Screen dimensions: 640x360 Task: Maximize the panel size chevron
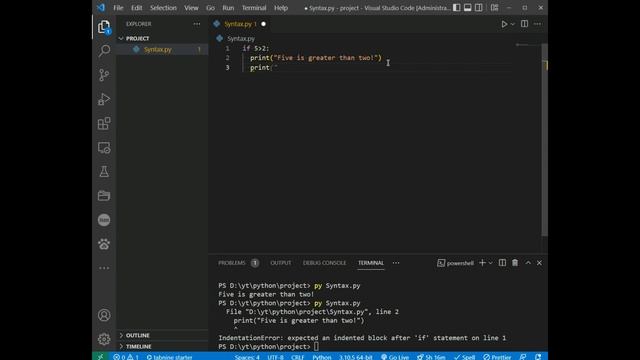[x=528, y=263]
